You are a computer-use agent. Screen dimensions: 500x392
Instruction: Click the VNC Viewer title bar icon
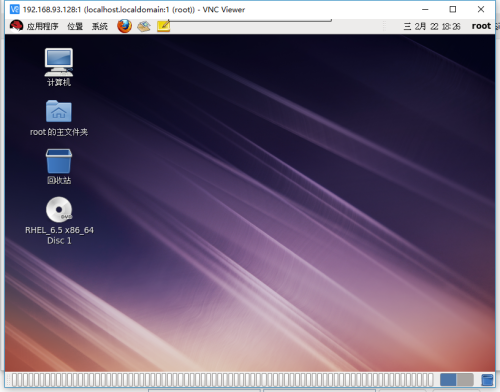pyautogui.click(x=15, y=9)
